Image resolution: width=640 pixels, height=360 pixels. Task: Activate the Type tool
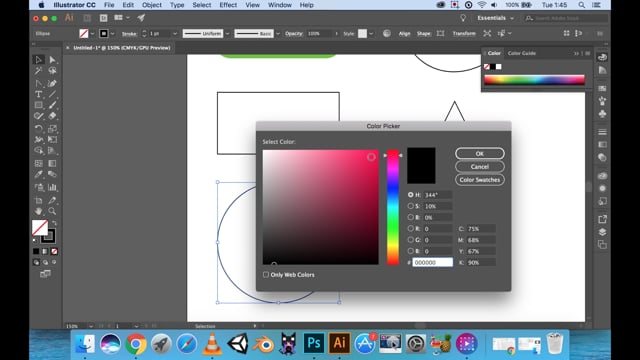click(38, 94)
